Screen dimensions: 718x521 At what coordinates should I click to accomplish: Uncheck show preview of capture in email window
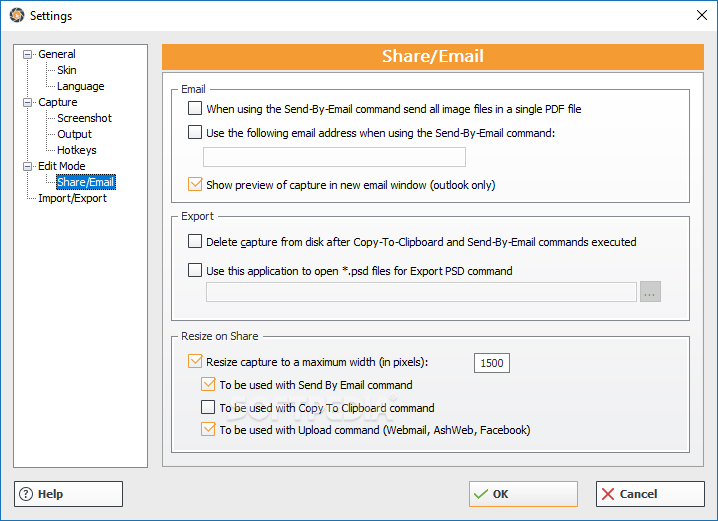pos(195,185)
